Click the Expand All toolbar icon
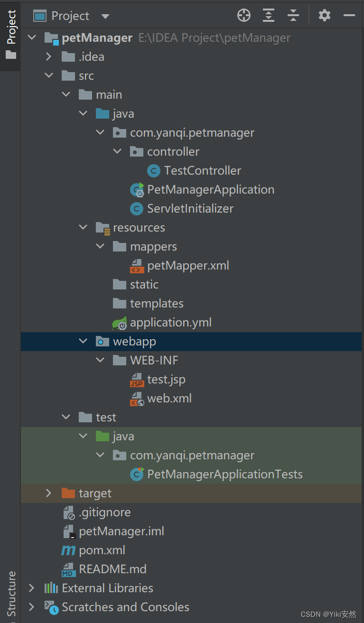The height and width of the screenshot is (623, 364). pos(269,16)
